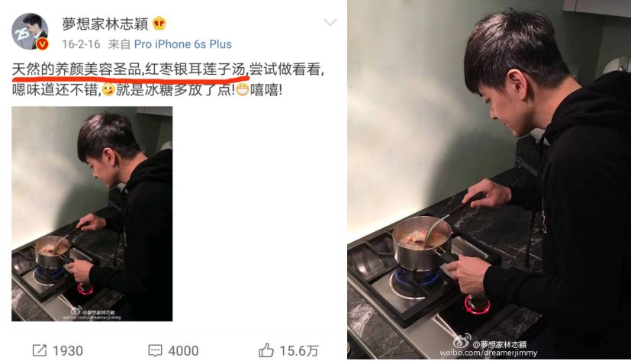This screenshot has height=364, width=631.
Task: Tap the orange verified V badge
Action: tap(42, 44)
